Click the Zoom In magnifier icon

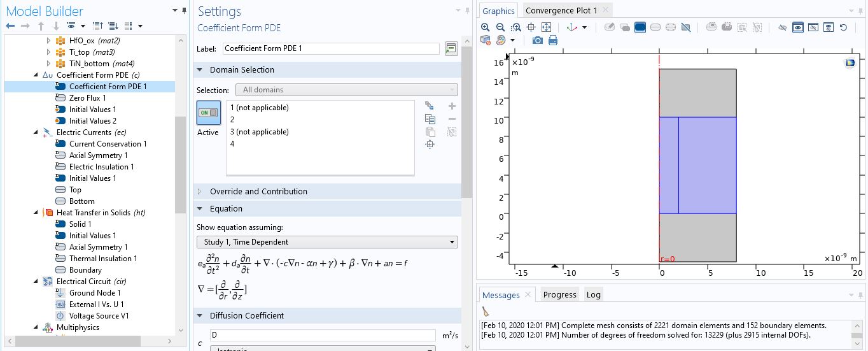(486, 27)
